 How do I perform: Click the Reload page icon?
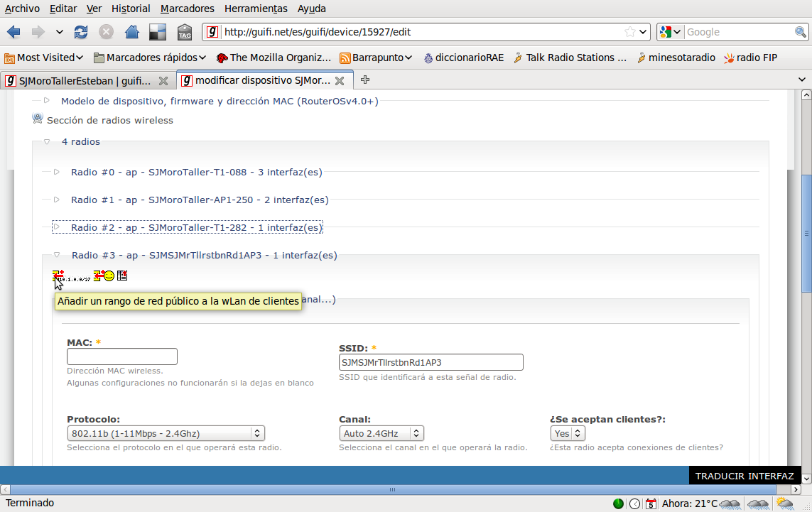81,32
